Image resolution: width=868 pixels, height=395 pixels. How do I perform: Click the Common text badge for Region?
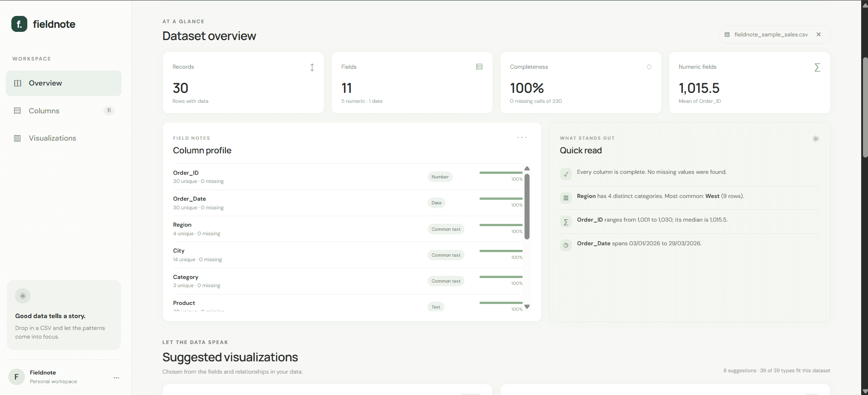446,229
